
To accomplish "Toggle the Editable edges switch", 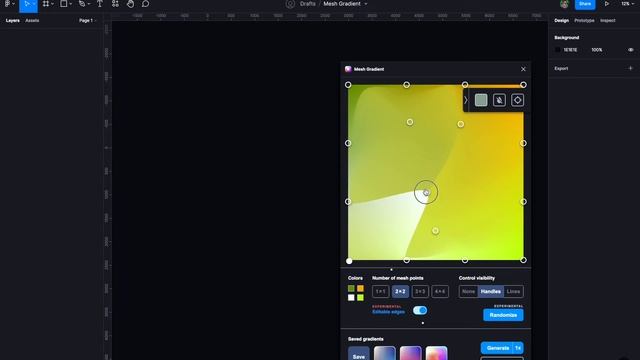I will tap(420, 310).
